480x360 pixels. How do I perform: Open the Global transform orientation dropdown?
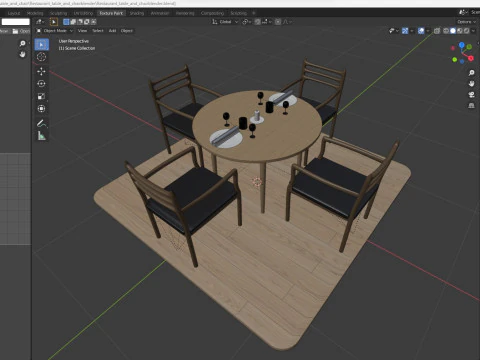[225, 22]
